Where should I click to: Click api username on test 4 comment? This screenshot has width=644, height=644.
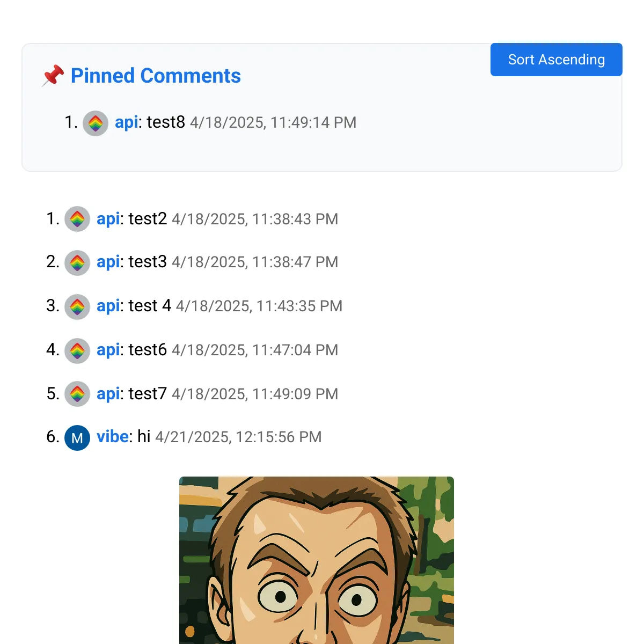[x=108, y=306]
